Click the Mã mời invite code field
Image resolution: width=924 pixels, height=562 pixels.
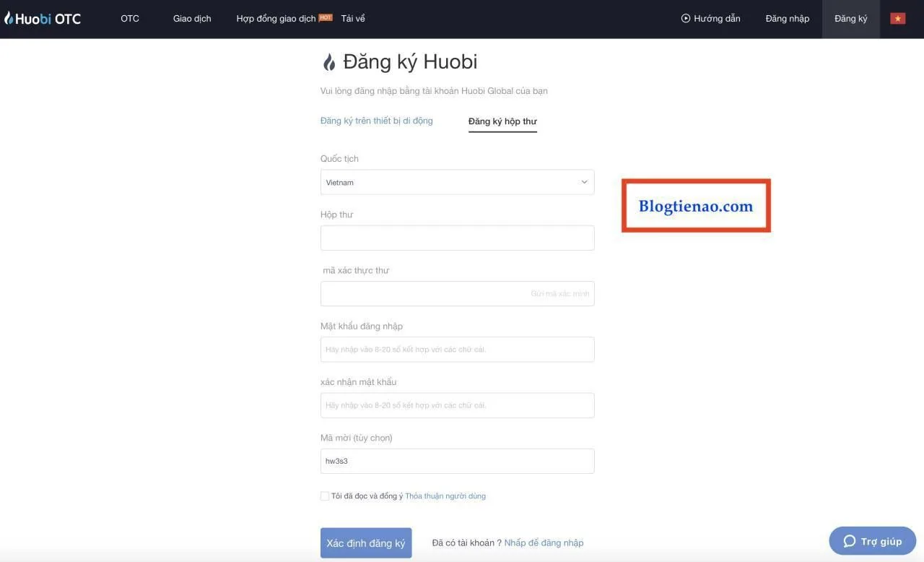point(457,460)
